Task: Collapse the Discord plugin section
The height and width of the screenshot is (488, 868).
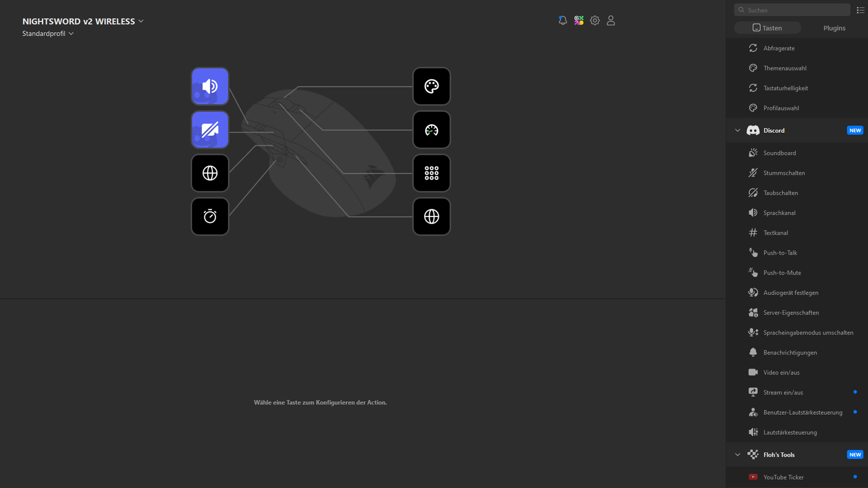Action: pos(737,131)
